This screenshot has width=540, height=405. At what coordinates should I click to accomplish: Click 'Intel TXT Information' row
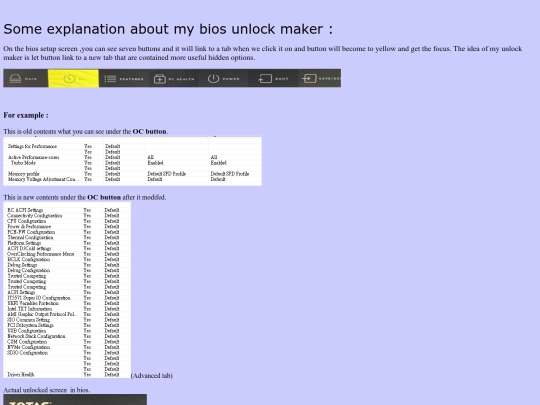click(67, 309)
